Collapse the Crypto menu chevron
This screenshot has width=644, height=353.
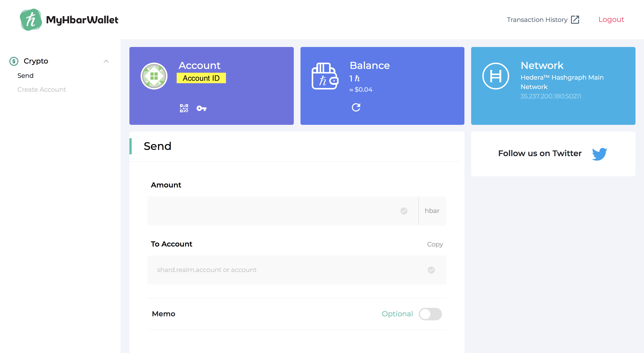106,61
